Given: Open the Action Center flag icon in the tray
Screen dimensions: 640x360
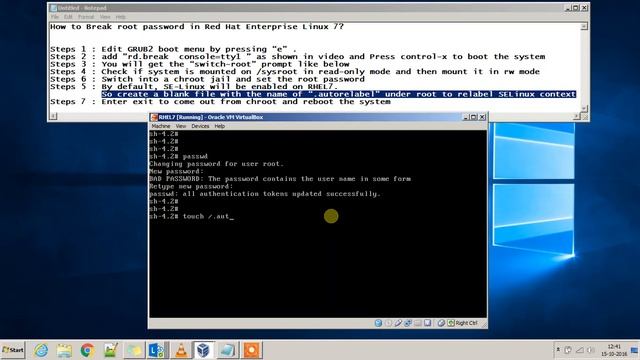Looking at the screenshot, I should pos(568,350).
